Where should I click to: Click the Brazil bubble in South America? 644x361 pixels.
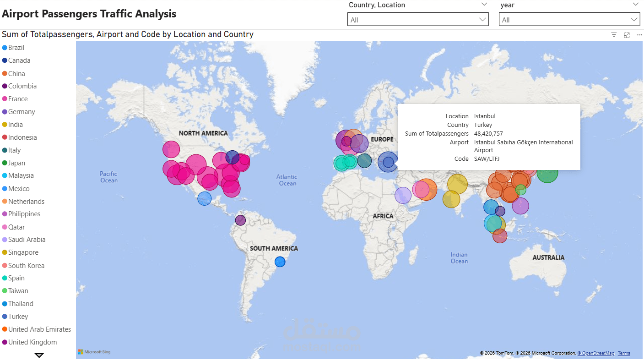(280, 262)
